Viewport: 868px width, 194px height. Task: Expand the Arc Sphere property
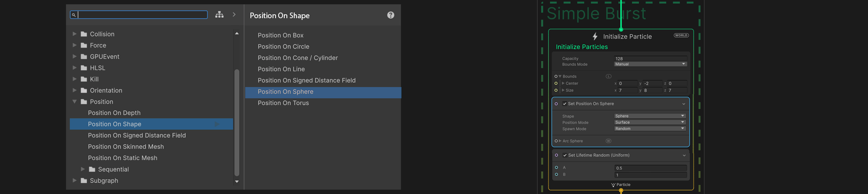(560, 141)
